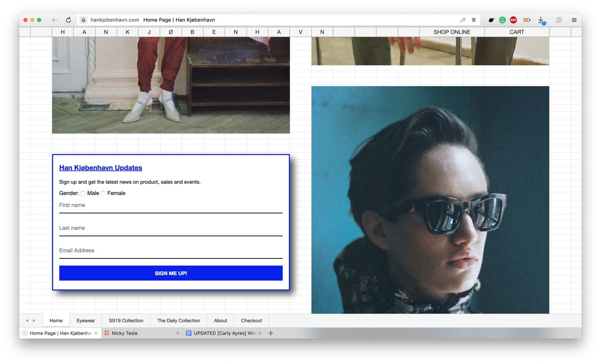Click the scroll sheets right arrow

point(34,321)
